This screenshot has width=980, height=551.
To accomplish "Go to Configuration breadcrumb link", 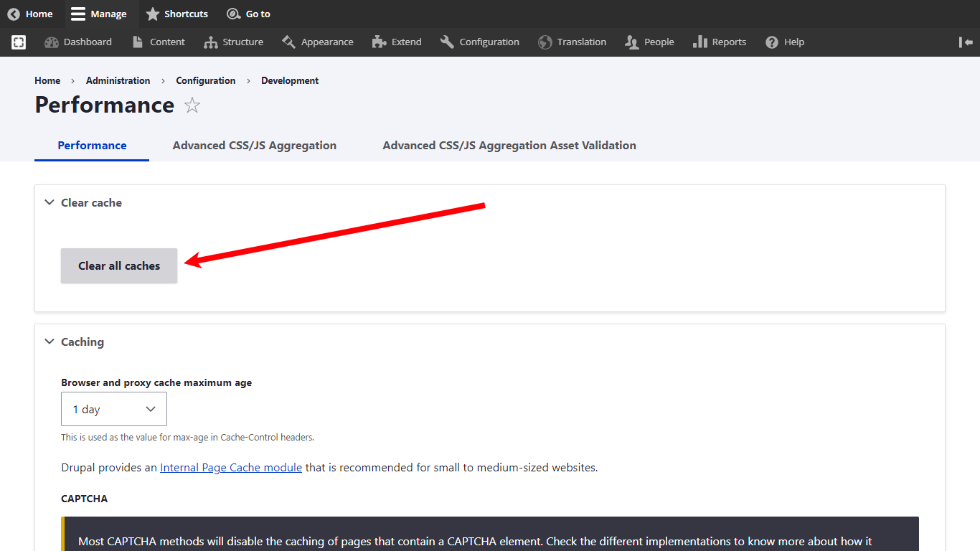I will 206,80.
